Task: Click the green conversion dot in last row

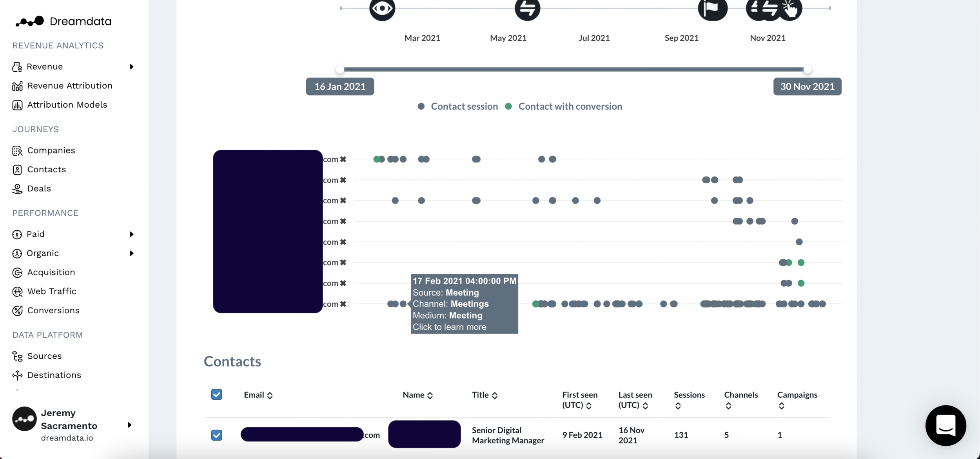Action: [535, 304]
